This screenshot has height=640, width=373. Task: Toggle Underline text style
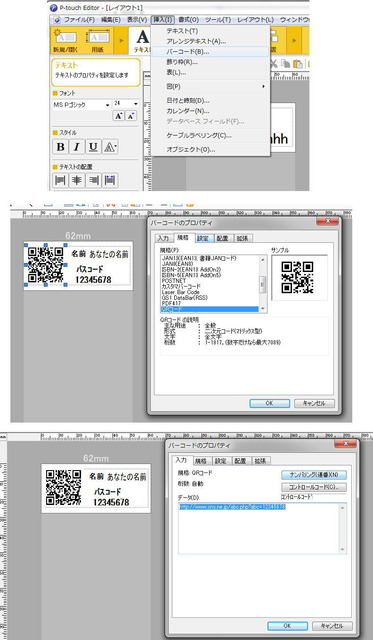point(93,147)
